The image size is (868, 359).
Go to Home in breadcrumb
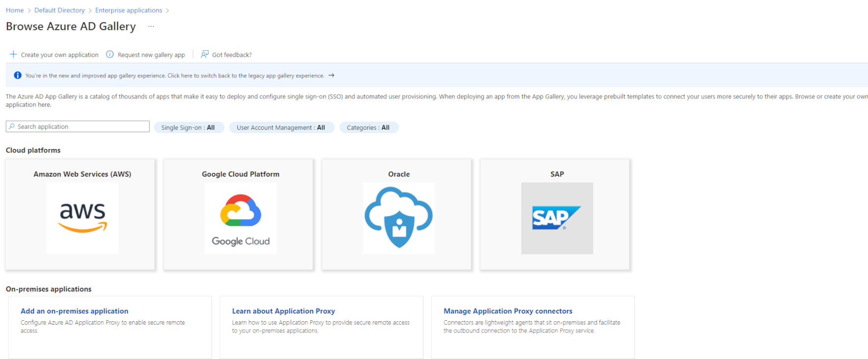pos(15,10)
